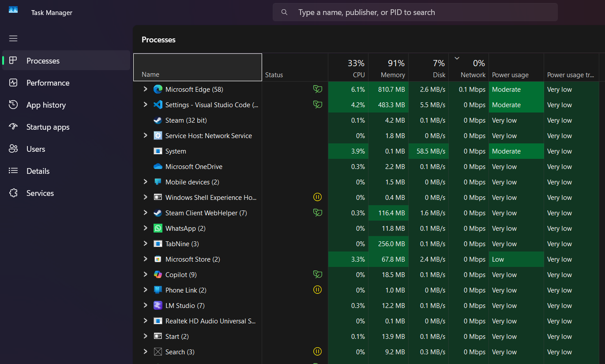Click efficiency mode leaf icon for Microsoft Edge
The image size is (605, 364).
[317, 89]
